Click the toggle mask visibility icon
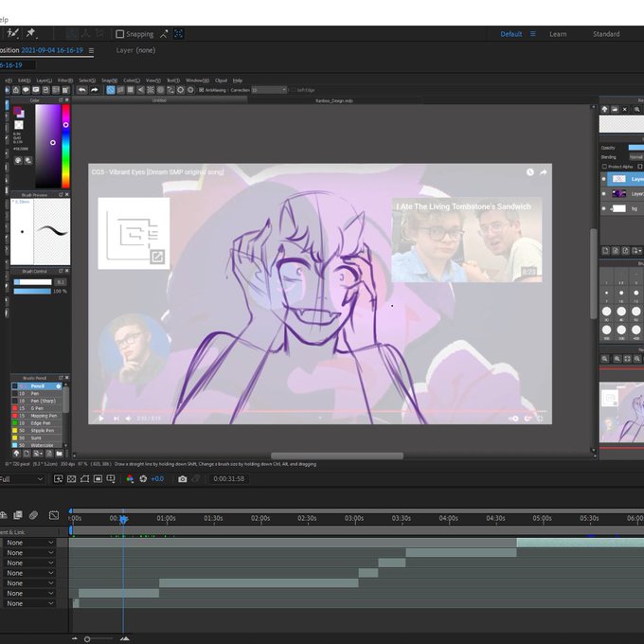 [84, 479]
